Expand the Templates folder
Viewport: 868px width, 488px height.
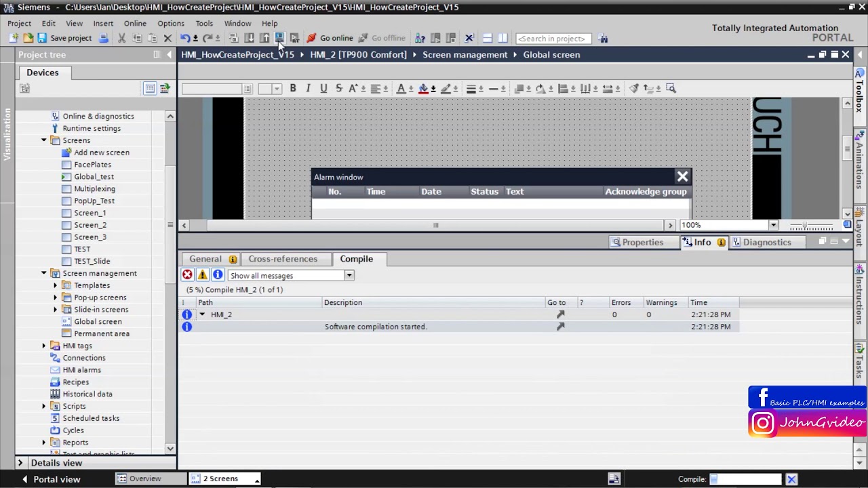[56, 285]
